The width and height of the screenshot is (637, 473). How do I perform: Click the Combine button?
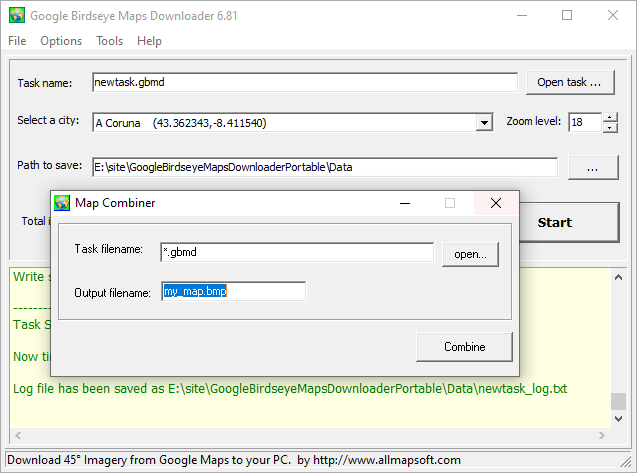(x=464, y=347)
